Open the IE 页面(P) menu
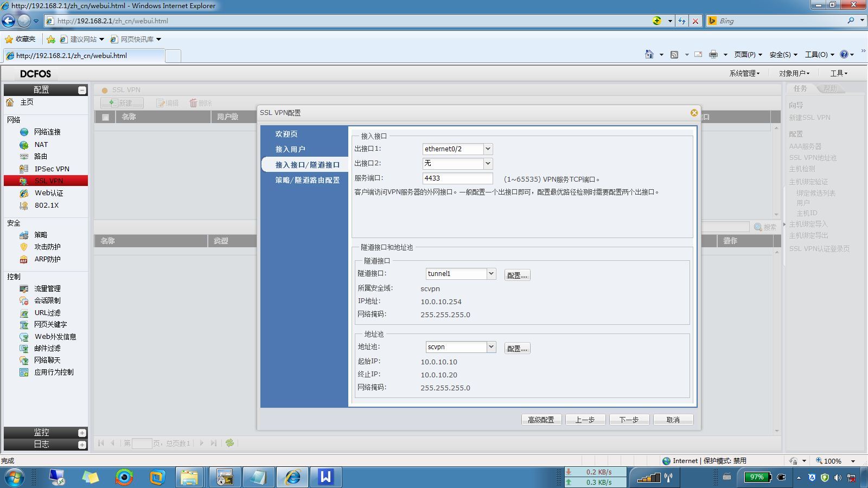This screenshot has width=868, height=488. (748, 54)
